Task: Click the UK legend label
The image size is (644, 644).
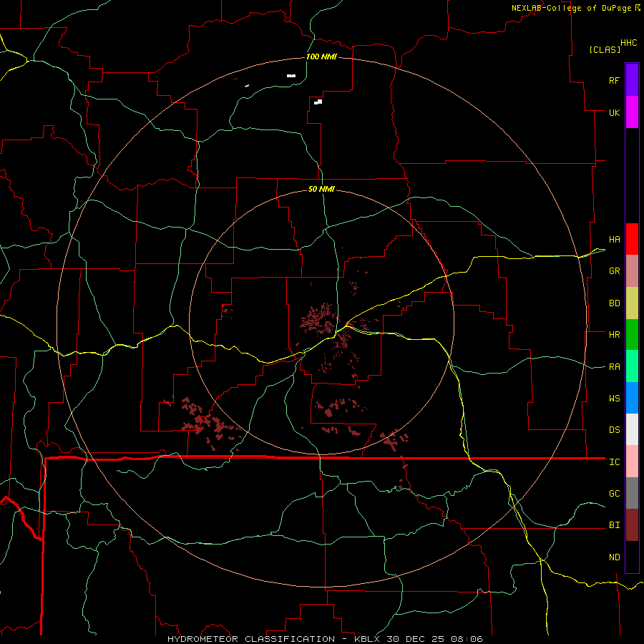Action: [x=614, y=112]
